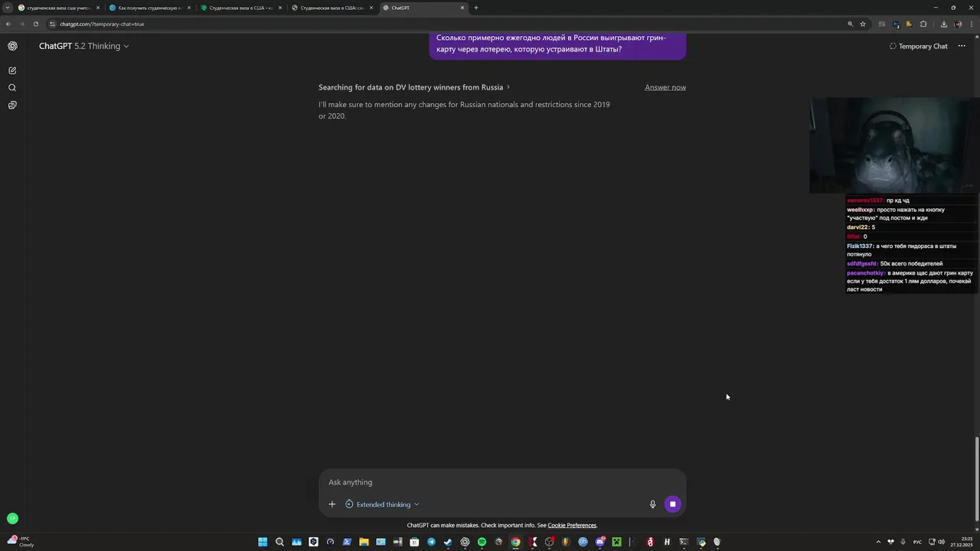Open the plus attachment menu in composer
The height and width of the screenshot is (551, 980).
click(x=332, y=504)
